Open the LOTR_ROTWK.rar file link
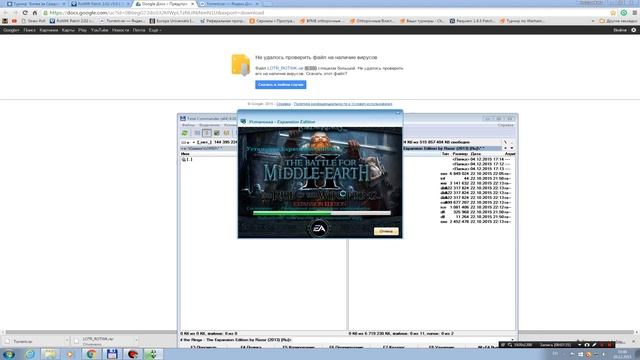The height and width of the screenshot is (360, 640). click(x=285, y=68)
